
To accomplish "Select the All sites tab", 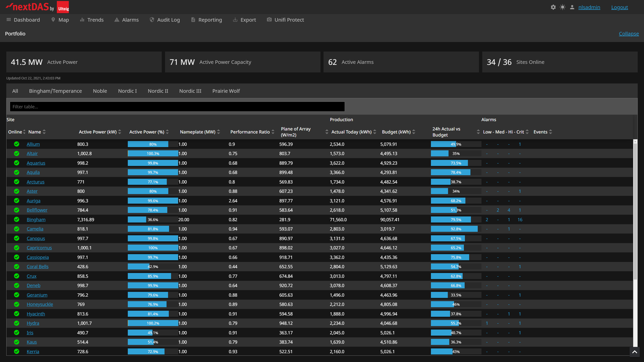I will coord(15,91).
